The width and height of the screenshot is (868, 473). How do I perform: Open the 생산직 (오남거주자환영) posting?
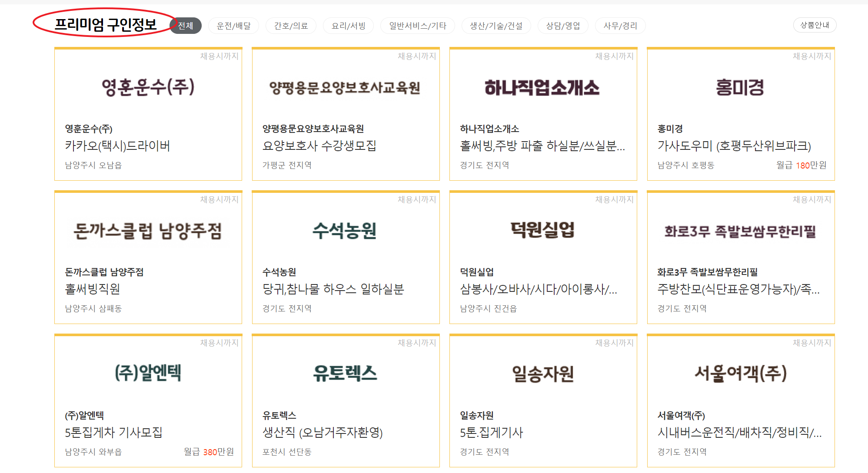[x=323, y=432]
